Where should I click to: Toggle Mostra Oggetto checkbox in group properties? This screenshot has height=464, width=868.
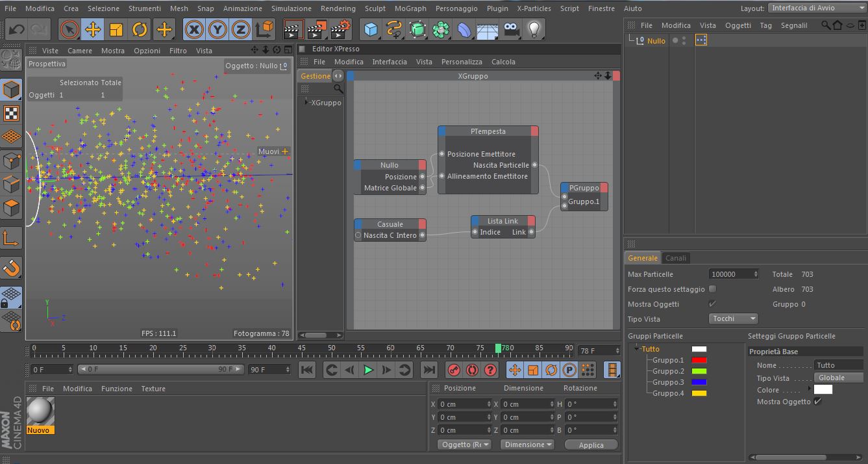tap(817, 402)
